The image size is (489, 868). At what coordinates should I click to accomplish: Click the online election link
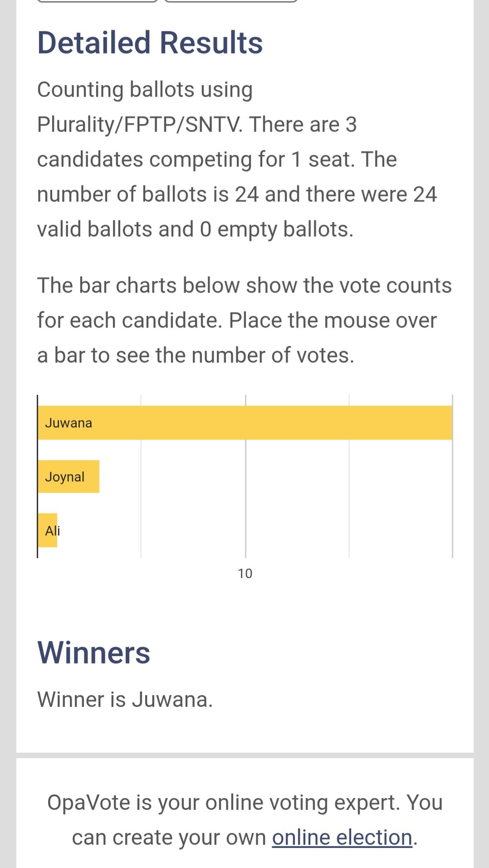(342, 837)
